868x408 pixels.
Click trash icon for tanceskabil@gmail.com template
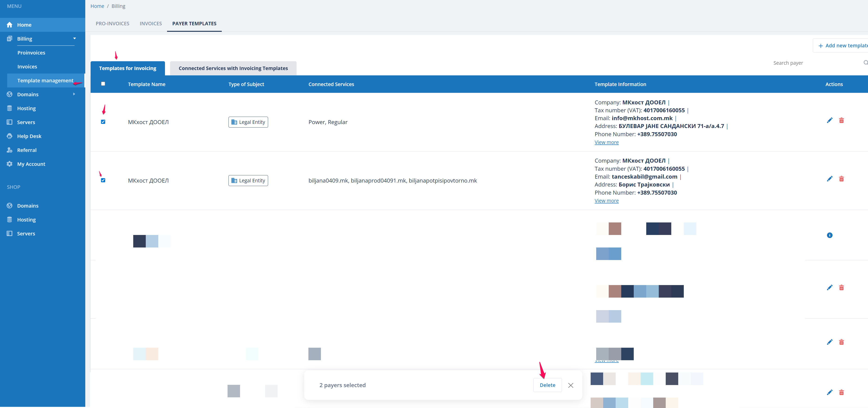(x=841, y=179)
